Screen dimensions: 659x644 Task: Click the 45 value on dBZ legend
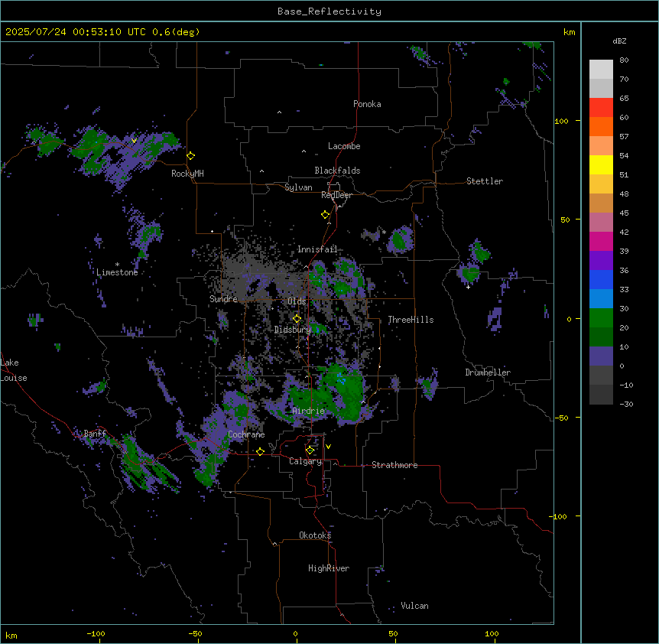click(x=624, y=213)
